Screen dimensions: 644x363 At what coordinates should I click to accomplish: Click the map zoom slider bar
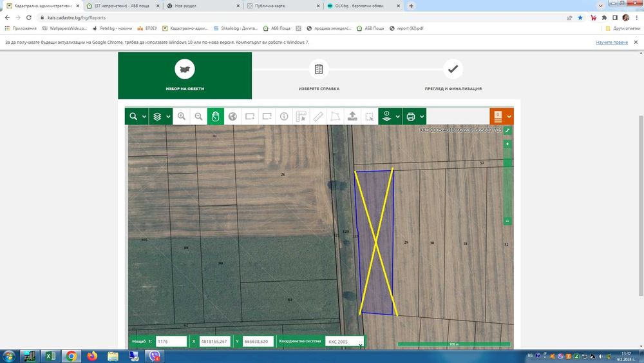pos(507,182)
